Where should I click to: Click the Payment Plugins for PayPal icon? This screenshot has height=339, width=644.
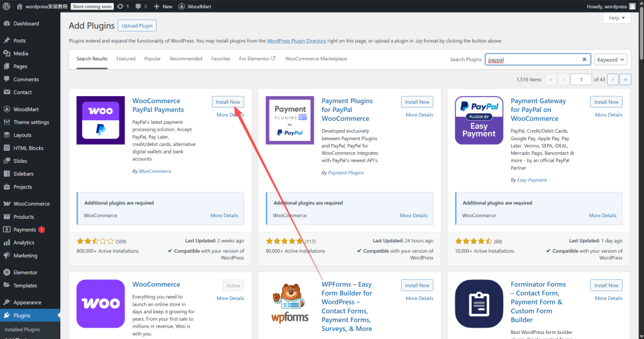pos(290,120)
